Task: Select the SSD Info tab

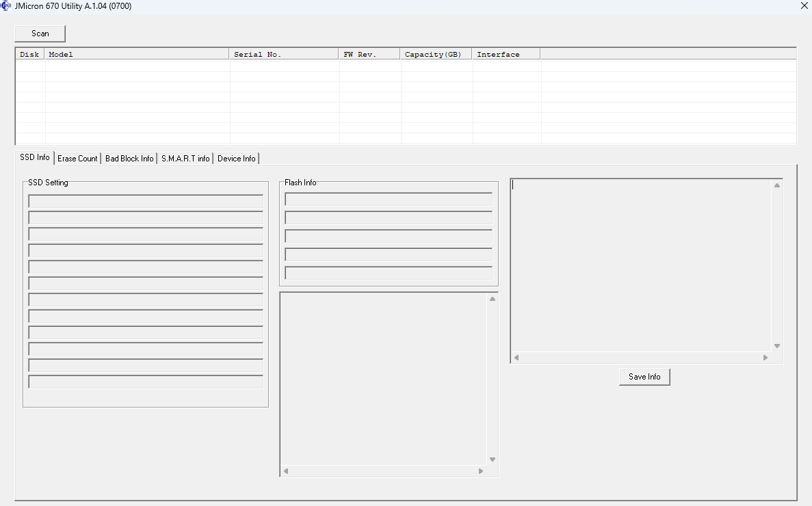Action: (x=35, y=157)
